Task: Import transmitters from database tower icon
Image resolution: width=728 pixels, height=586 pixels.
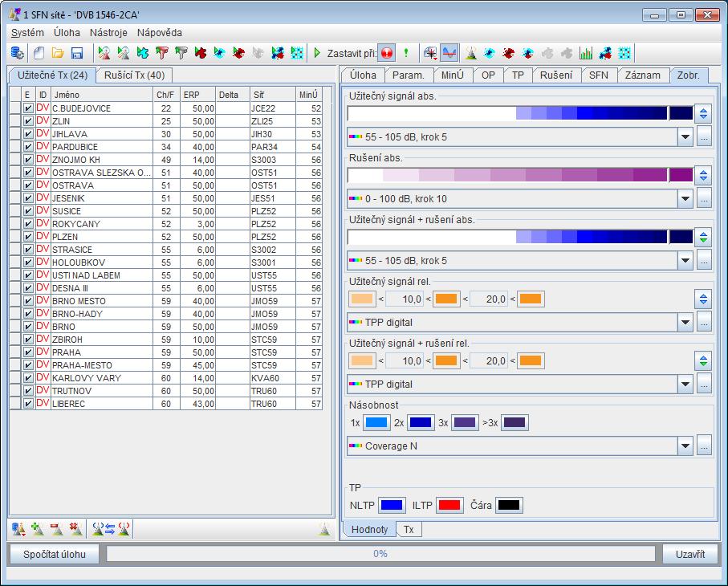Action: click(x=18, y=529)
